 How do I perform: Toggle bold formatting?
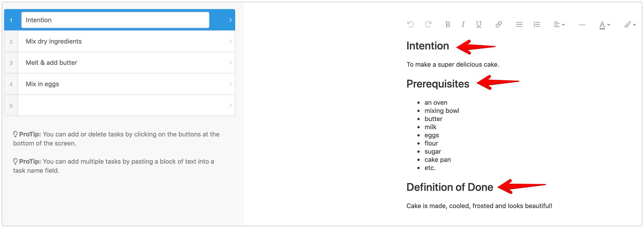[x=448, y=24]
